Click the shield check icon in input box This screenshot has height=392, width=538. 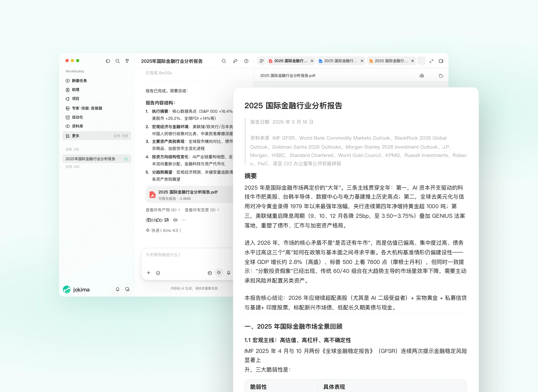[158, 273]
